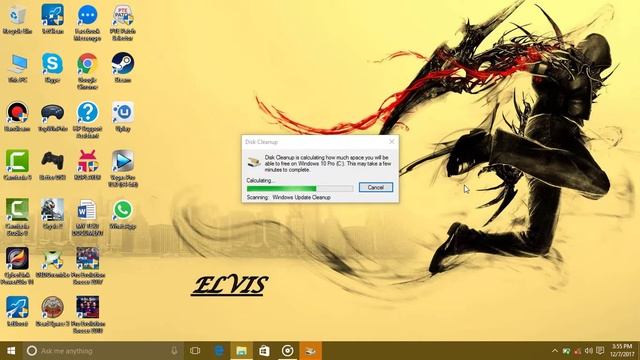Screen dimensions: 640x360
Task: Select the green X logo shortcut
Action: 52,262
